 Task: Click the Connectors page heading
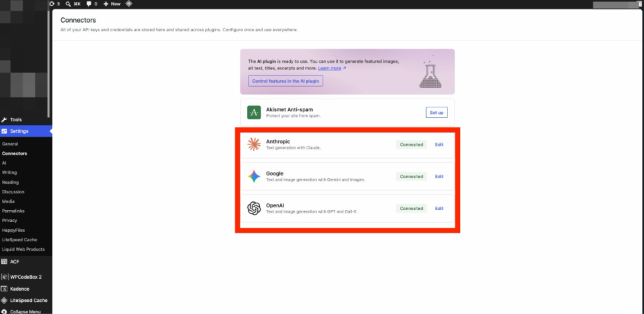[x=78, y=20]
